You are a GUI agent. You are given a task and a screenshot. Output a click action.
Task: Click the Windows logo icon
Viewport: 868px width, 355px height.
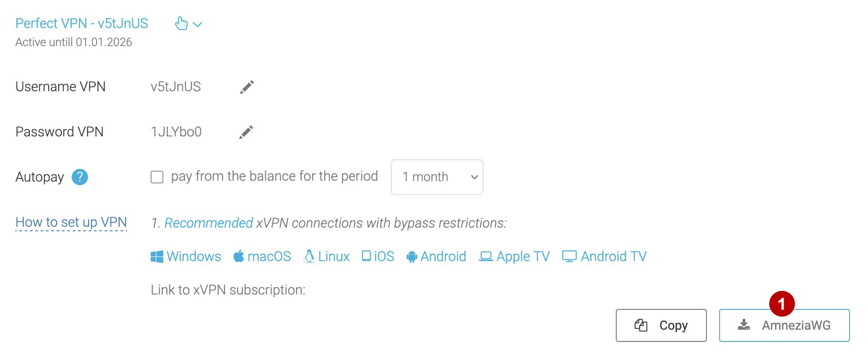pyautogui.click(x=157, y=257)
